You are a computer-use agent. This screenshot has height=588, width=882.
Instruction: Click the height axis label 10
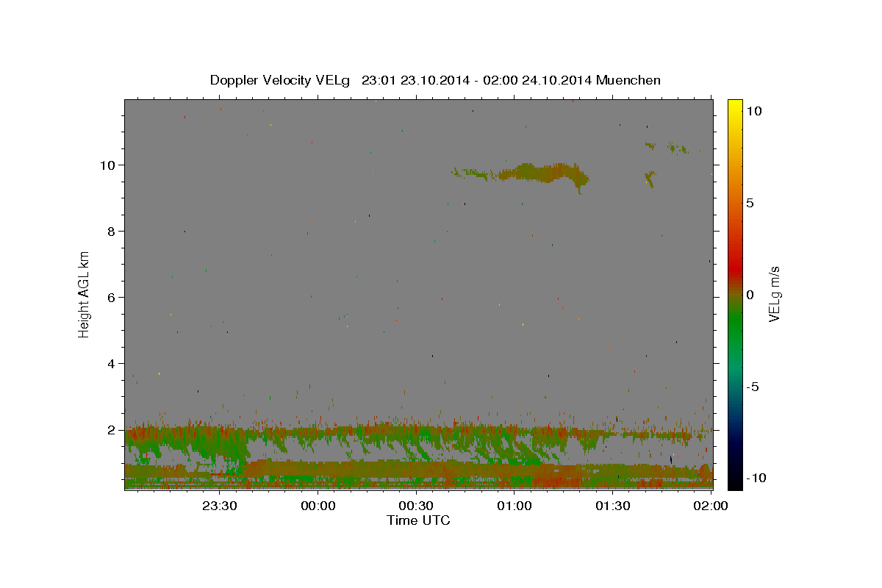tap(110, 165)
